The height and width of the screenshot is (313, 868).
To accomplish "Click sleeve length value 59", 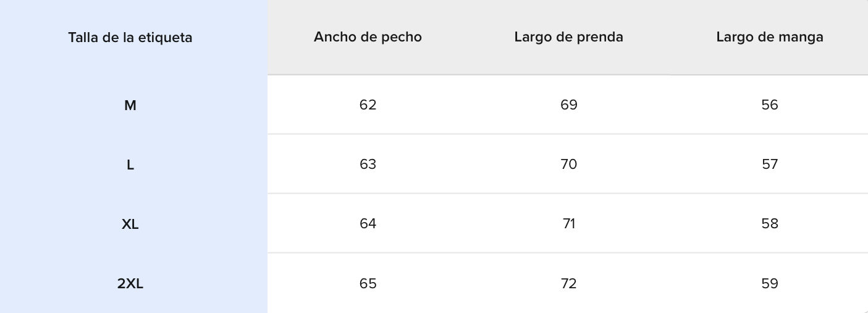I will 770,284.
